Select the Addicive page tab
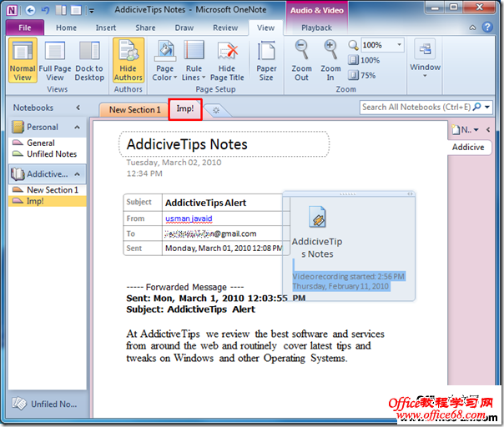Image resolution: width=504 pixels, height=427 pixels. pyautogui.click(x=469, y=147)
